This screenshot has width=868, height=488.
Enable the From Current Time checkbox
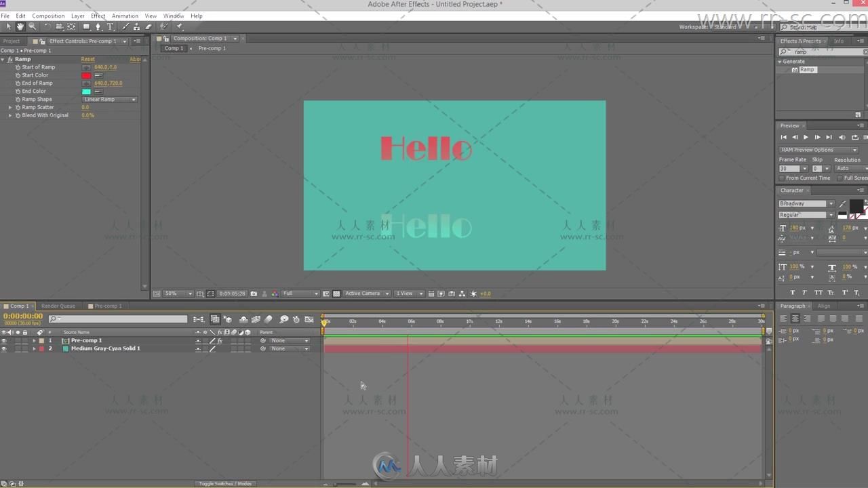pyautogui.click(x=782, y=178)
